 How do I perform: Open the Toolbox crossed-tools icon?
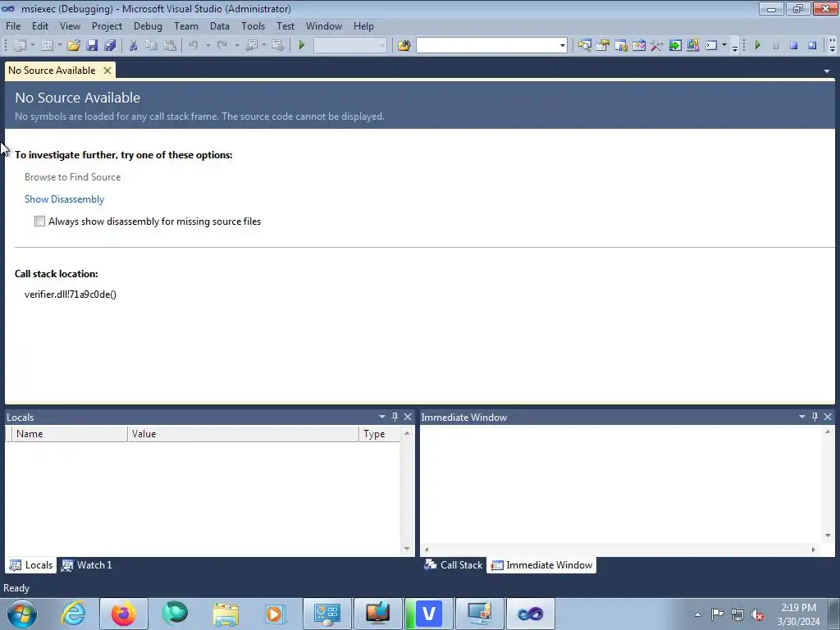[657, 46]
